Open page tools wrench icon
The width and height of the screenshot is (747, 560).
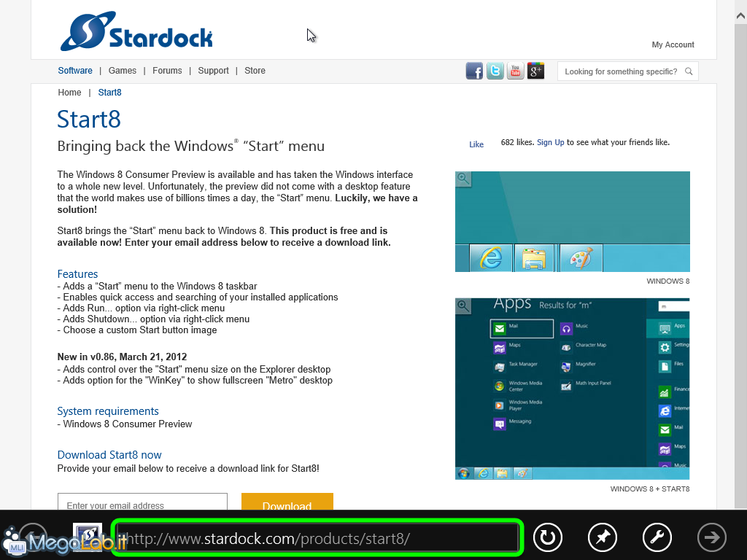tap(657, 537)
